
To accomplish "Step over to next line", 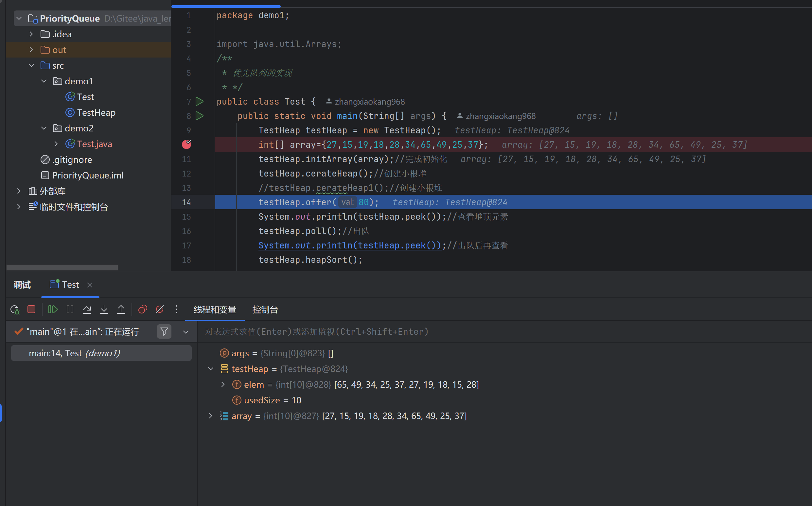I will pyautogui.click(x=87, y=309).
